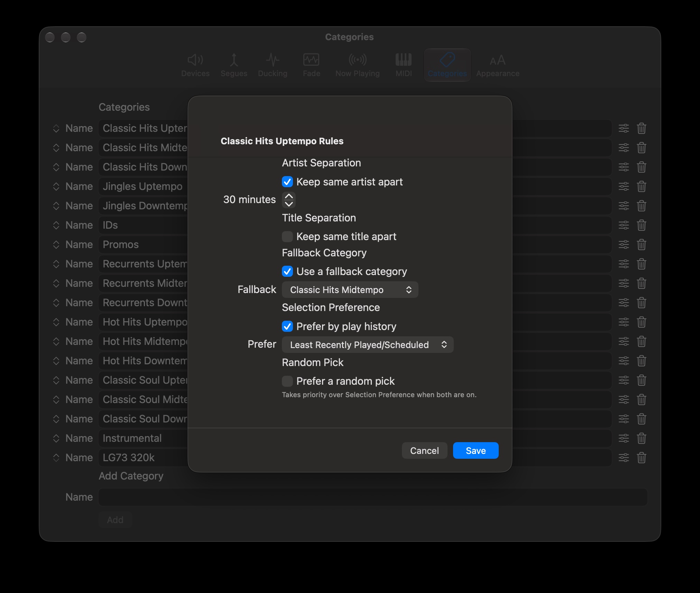Open rules settings for Promos row

[624, 245]
